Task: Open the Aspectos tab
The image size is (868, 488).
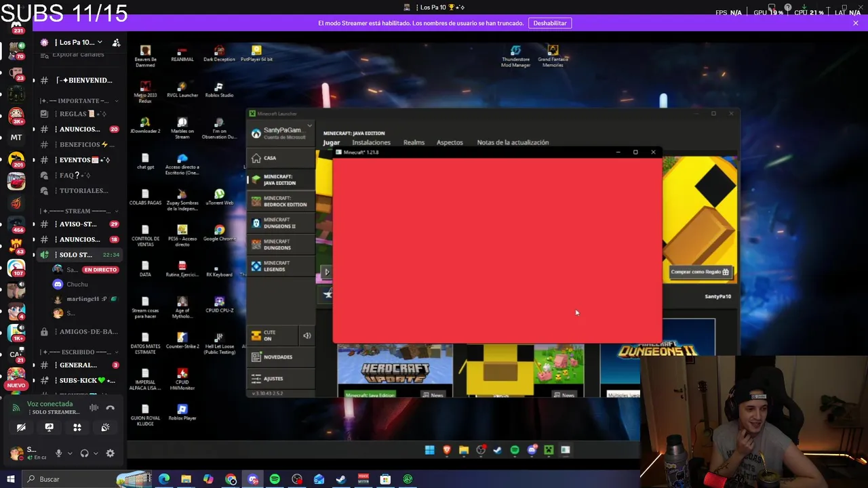Action: [450, 142]
